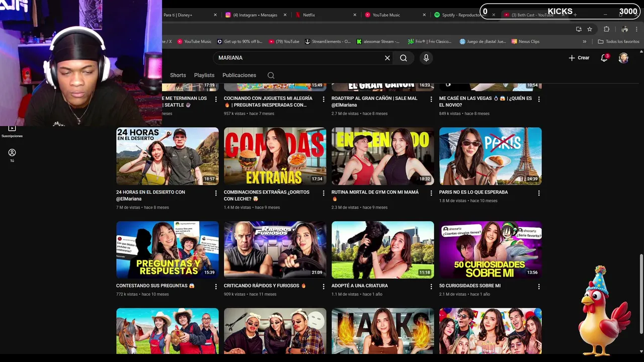Open the Crear create menu
This screenshot has height=362, width=644.
pos(579,58)
